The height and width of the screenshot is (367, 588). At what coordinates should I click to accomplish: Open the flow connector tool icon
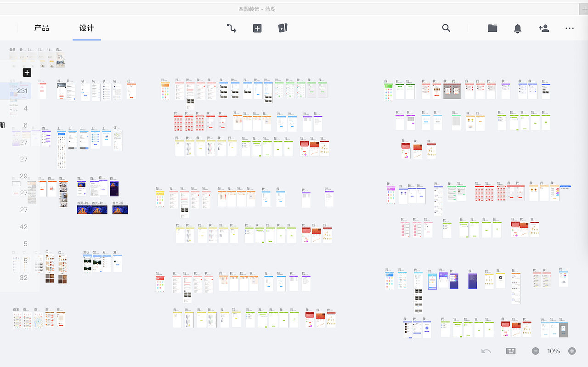point(232,28)
